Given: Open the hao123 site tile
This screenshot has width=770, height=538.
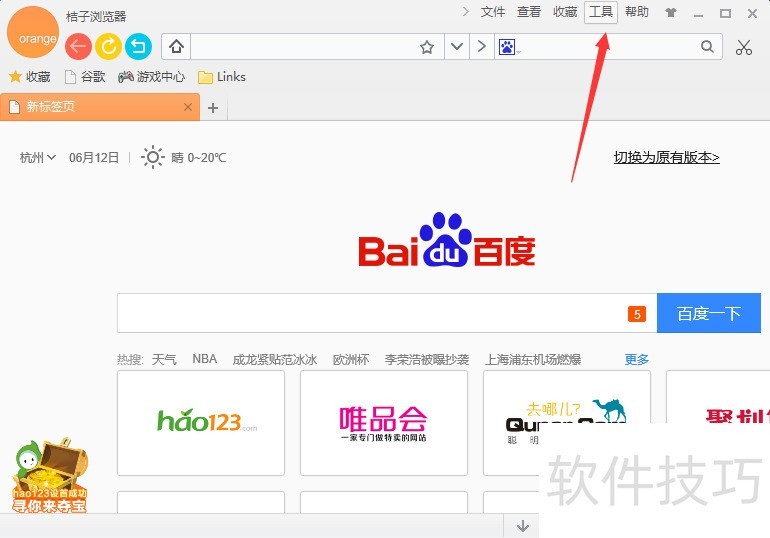Looking at the screenshot, I should click(201, 423).
